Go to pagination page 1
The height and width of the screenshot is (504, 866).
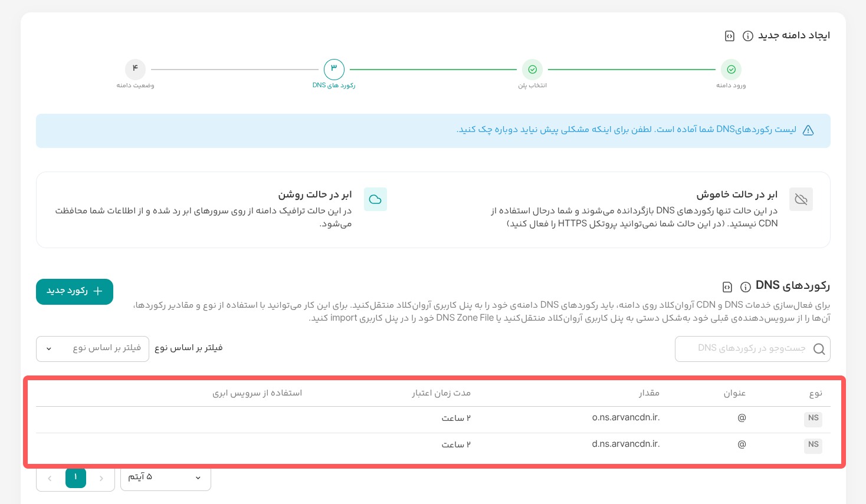pyautogui.click(x=76, y=477)
